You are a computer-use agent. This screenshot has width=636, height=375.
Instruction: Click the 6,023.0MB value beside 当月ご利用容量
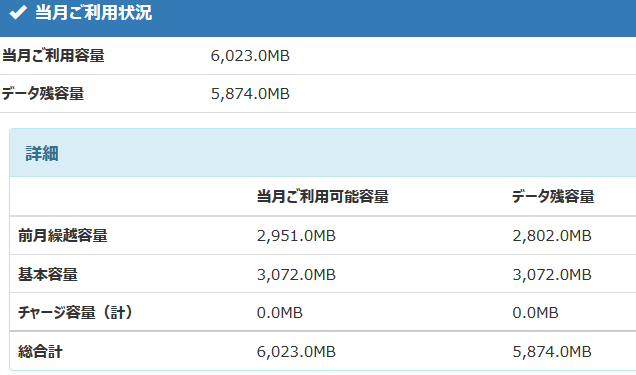point(250,56)
